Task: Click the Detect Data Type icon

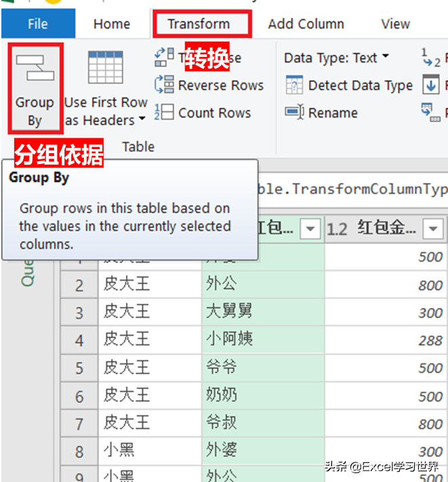Action: coord(294,85)
